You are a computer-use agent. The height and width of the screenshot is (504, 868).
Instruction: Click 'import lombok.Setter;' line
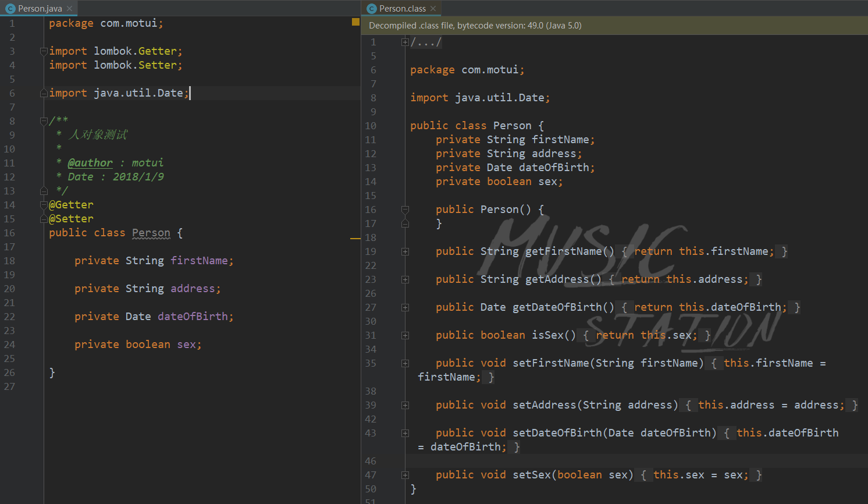click(x=116, y=65)
